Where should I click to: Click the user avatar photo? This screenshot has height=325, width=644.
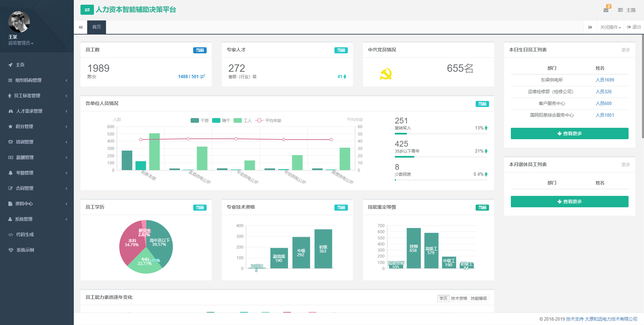[x=19, y=22]
